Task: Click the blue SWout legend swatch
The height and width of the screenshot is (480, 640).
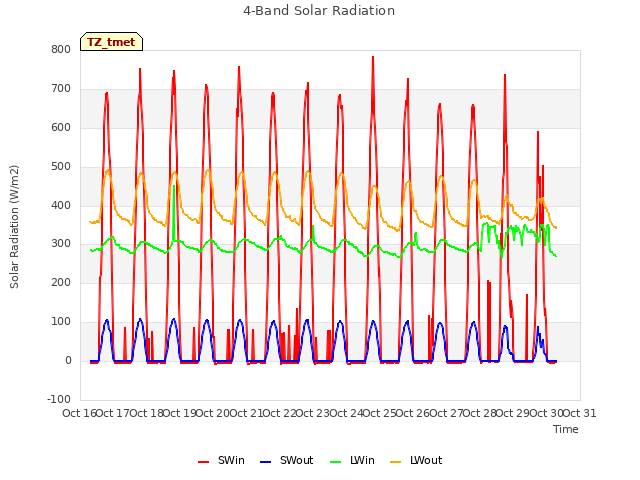Action: (x=265, y=462)
